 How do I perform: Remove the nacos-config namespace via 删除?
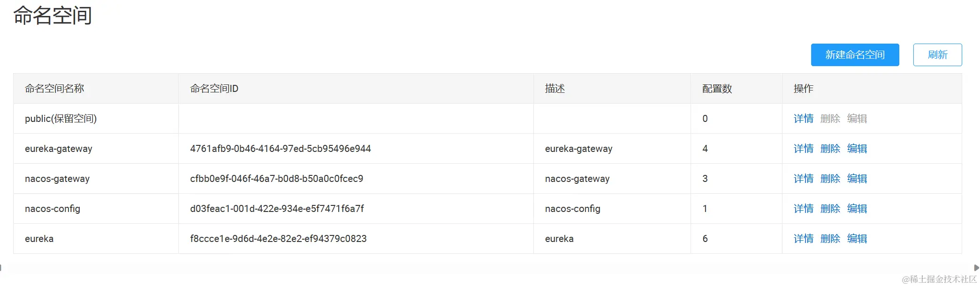[830, 209]
